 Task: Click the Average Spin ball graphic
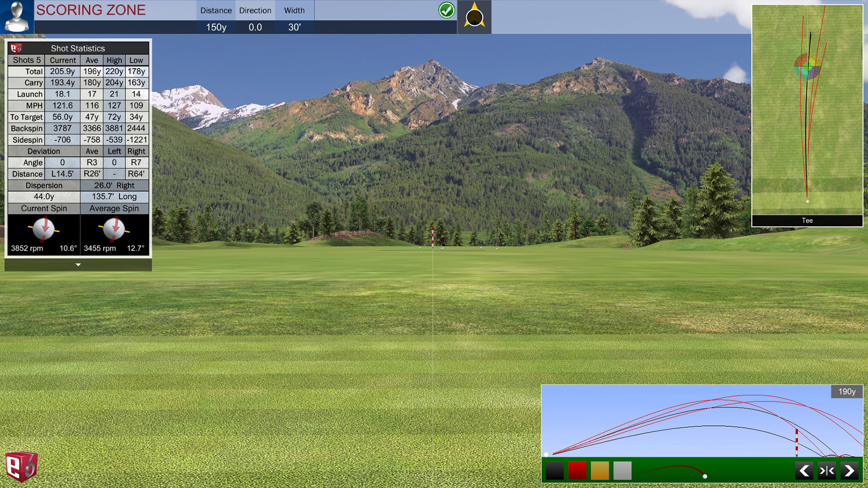(x=114, y=229)
